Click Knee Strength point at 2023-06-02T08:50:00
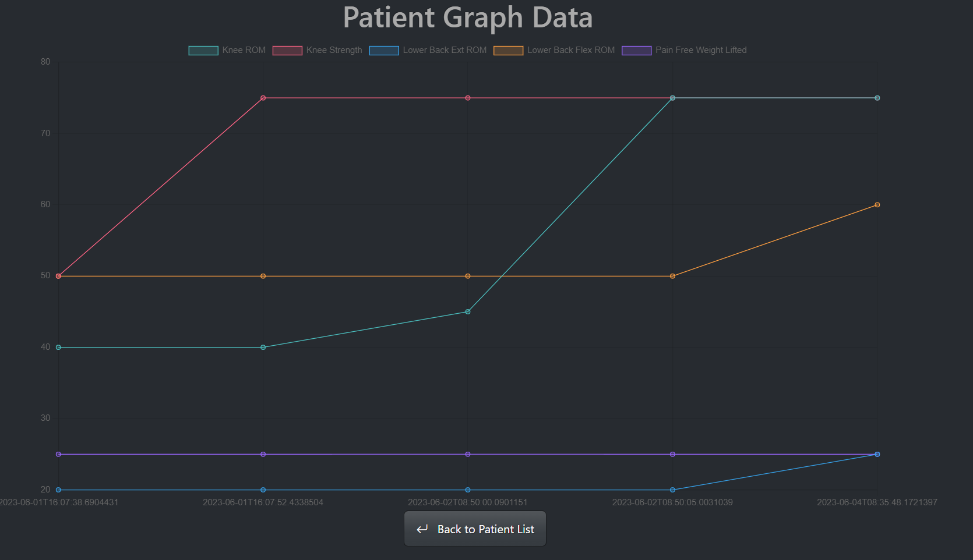The height and width of the screenshot is (560, 973). (x=468, y=98)
